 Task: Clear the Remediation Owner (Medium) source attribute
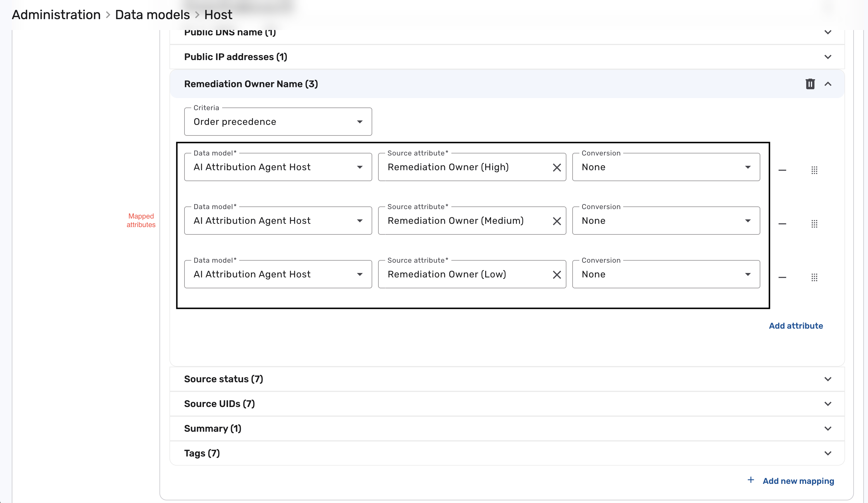click(x=557, y=221)
